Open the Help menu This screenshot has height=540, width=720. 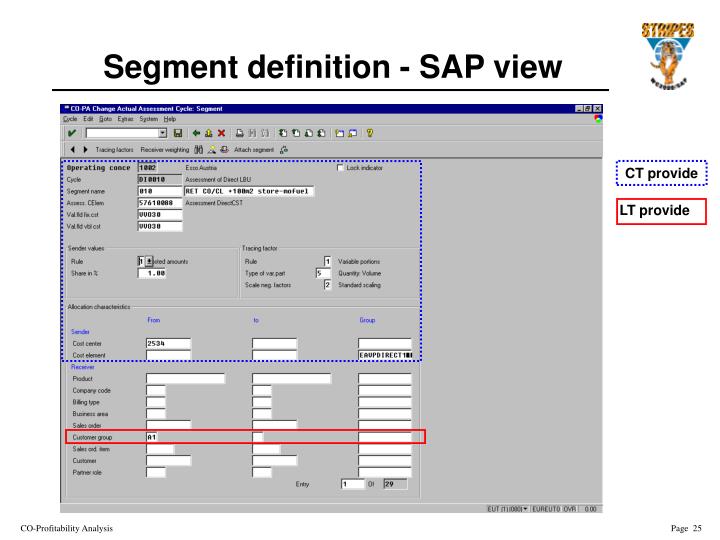169,119
